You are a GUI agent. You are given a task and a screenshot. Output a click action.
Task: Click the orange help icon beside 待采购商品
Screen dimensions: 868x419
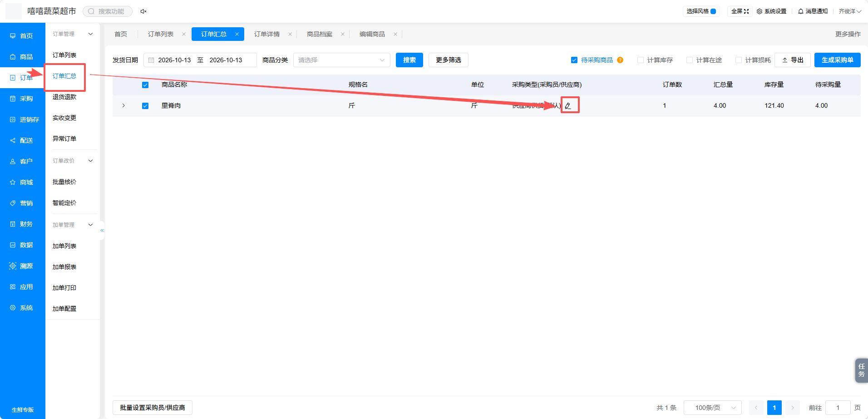pyautogui.click(x=620, y=60)
